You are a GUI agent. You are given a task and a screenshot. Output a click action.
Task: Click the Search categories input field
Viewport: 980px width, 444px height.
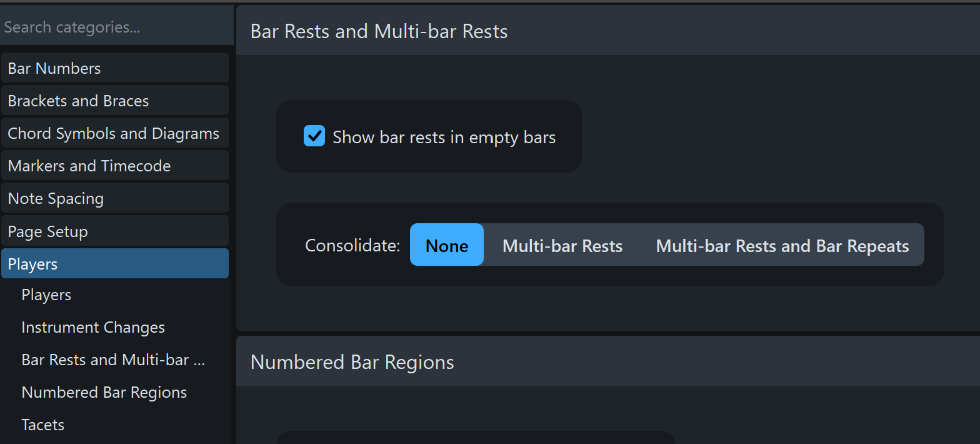(x=116, y=28)
